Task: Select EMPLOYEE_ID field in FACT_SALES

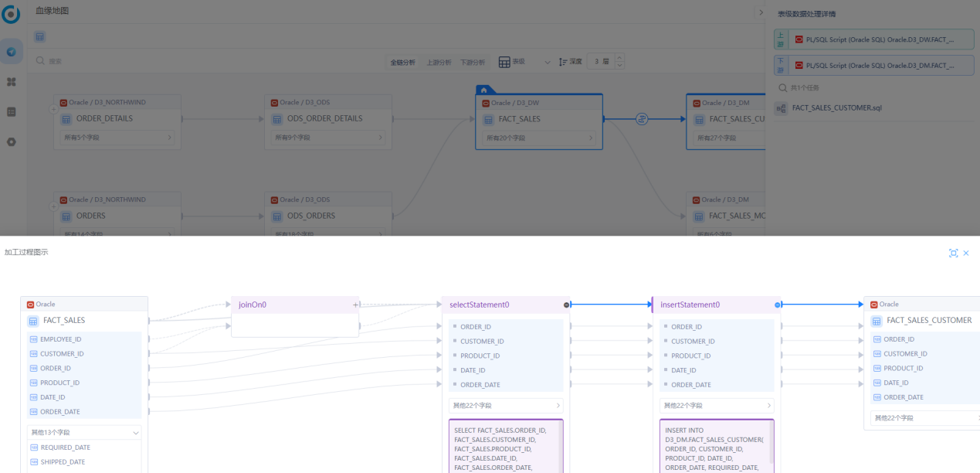Action: 84,339
